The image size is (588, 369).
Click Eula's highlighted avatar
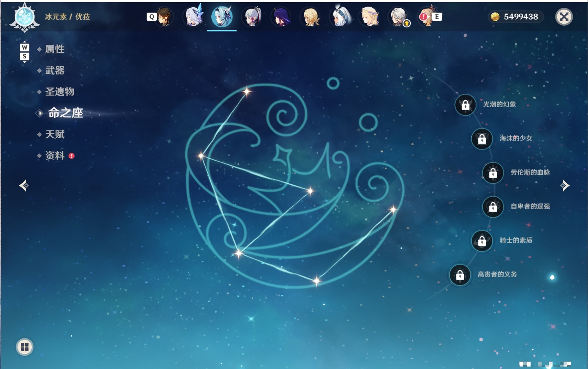pos(222,17)
